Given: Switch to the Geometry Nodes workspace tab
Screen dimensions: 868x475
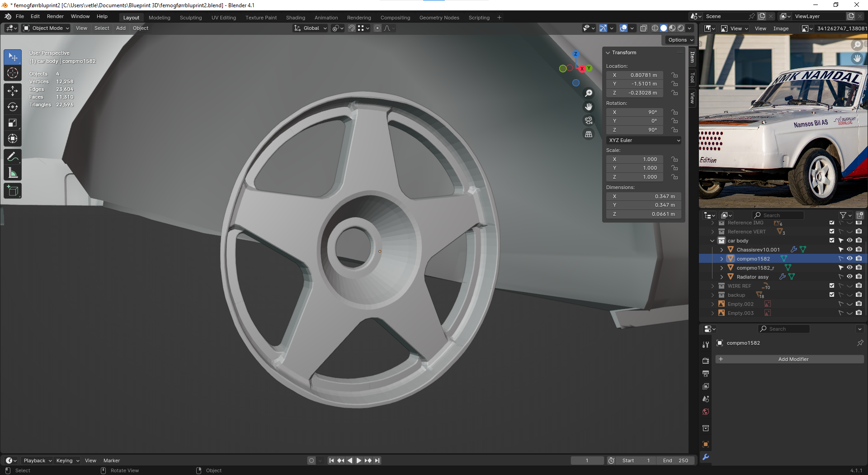Looking at the screenshot, I should (x=439, y=18).
